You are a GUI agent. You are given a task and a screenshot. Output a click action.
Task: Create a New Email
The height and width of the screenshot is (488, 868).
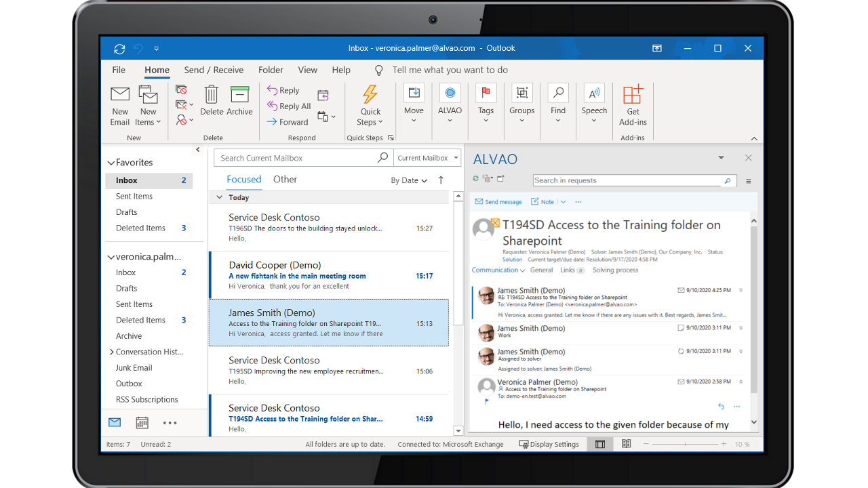120,106
